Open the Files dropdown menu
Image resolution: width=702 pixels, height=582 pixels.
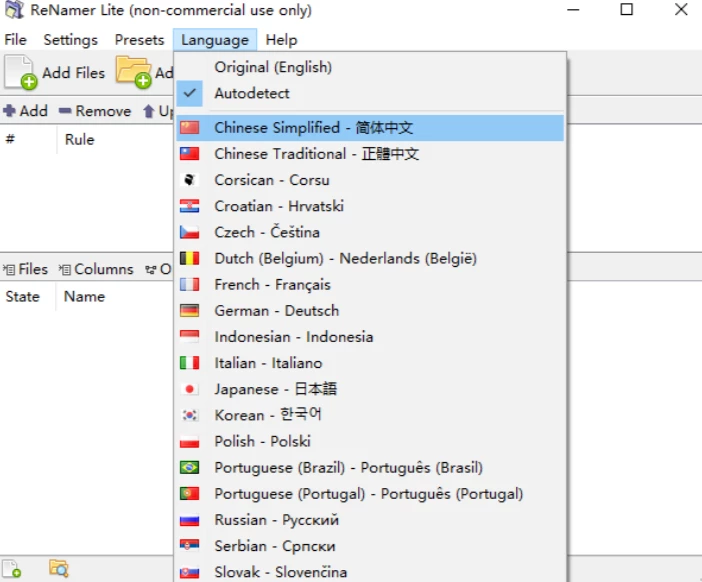(26, 269)
